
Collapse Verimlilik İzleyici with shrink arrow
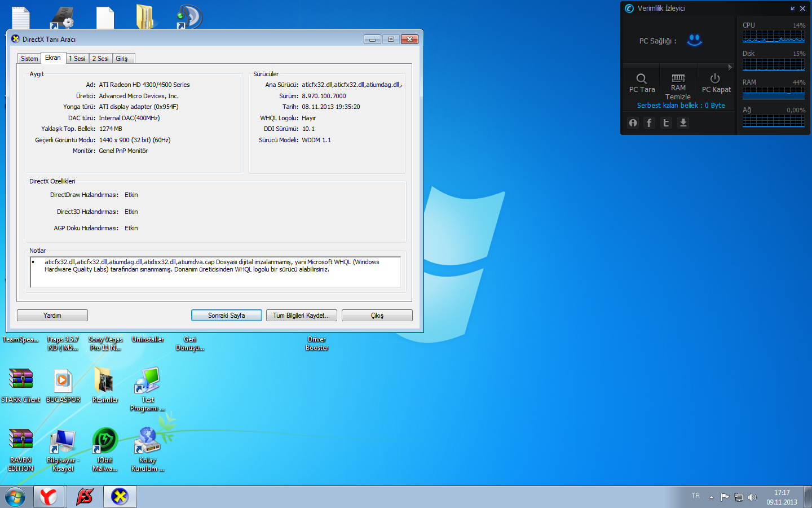(793, 8)
